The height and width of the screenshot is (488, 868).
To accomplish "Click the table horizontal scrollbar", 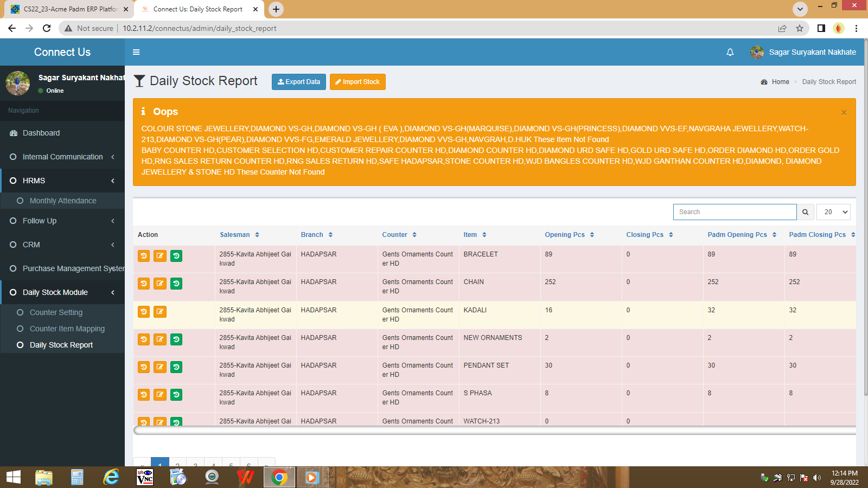I will [494, 431].
